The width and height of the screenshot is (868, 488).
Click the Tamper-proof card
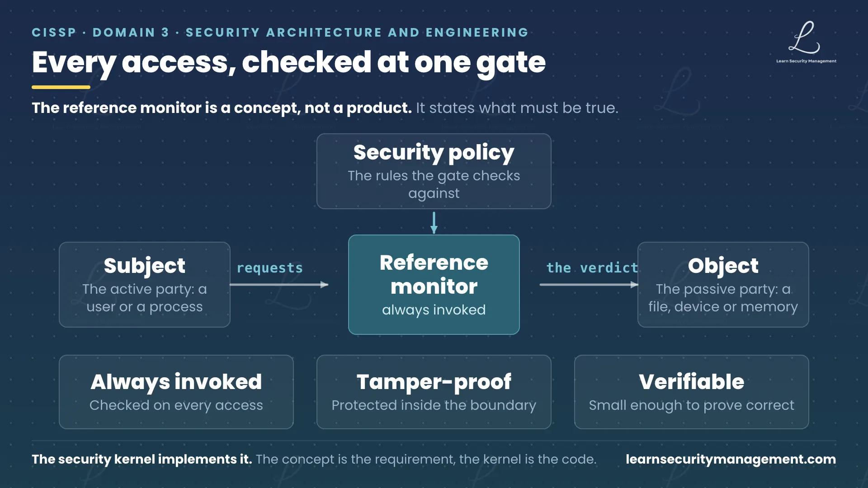tap(434, 392)
